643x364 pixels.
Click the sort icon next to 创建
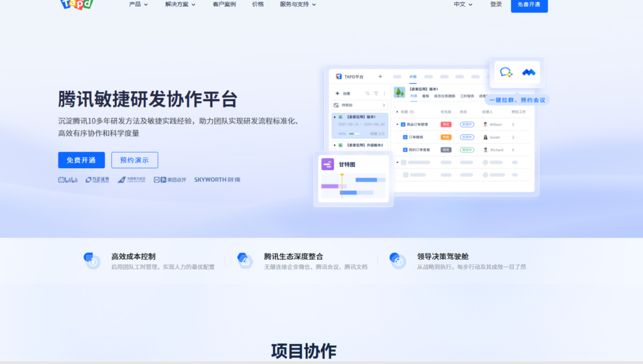[367, 94]
